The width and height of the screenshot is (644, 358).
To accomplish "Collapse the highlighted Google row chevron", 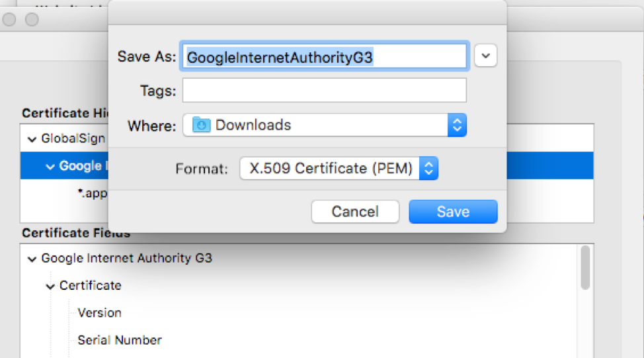I will coord(50,166).
